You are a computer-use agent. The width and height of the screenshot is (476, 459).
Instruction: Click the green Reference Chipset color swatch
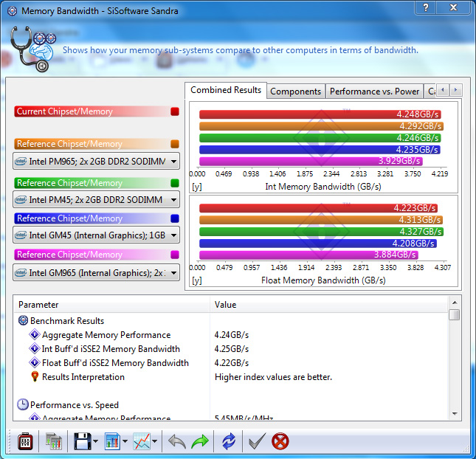175,183
